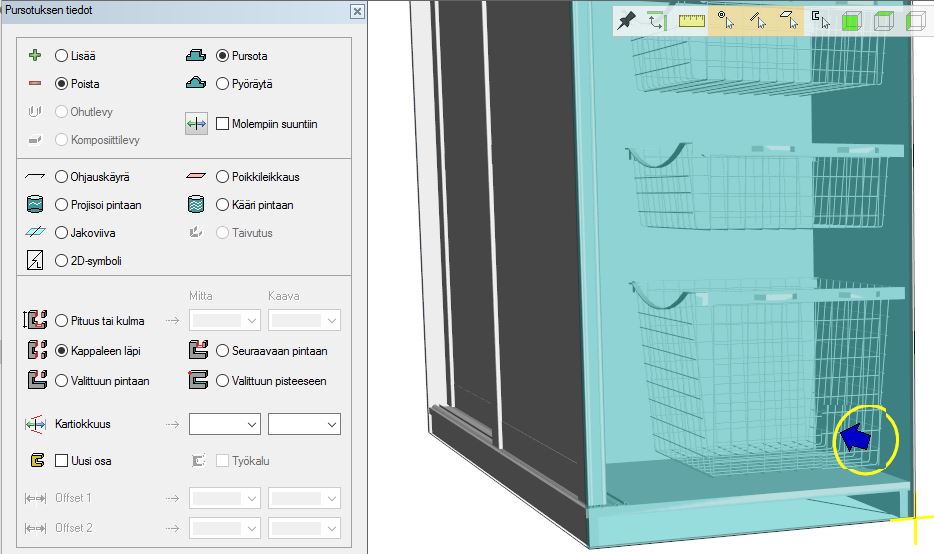Click the both-directions arrow icon
This screenshot has height=554, width=934.
click(x=197, y=124)
